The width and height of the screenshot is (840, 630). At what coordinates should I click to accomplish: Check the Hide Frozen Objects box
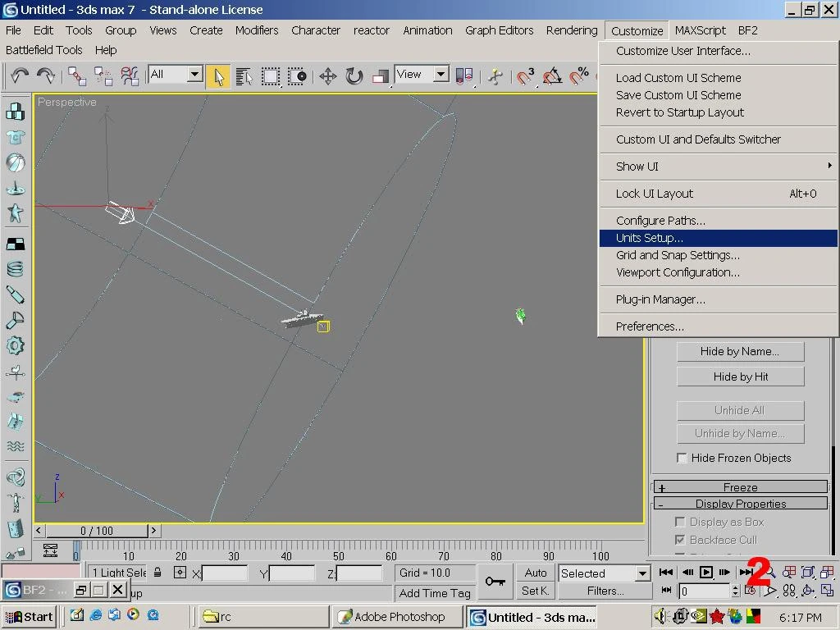point(682,458)
